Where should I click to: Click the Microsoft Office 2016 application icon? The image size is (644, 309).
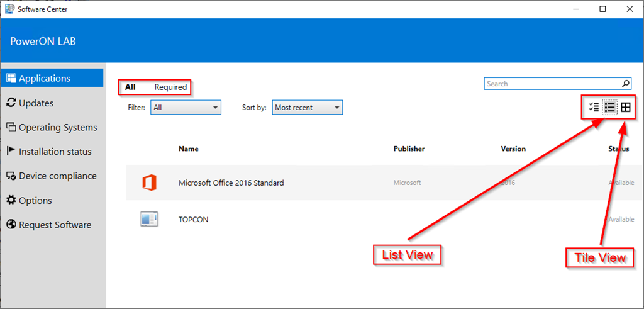tap(149, 183)
